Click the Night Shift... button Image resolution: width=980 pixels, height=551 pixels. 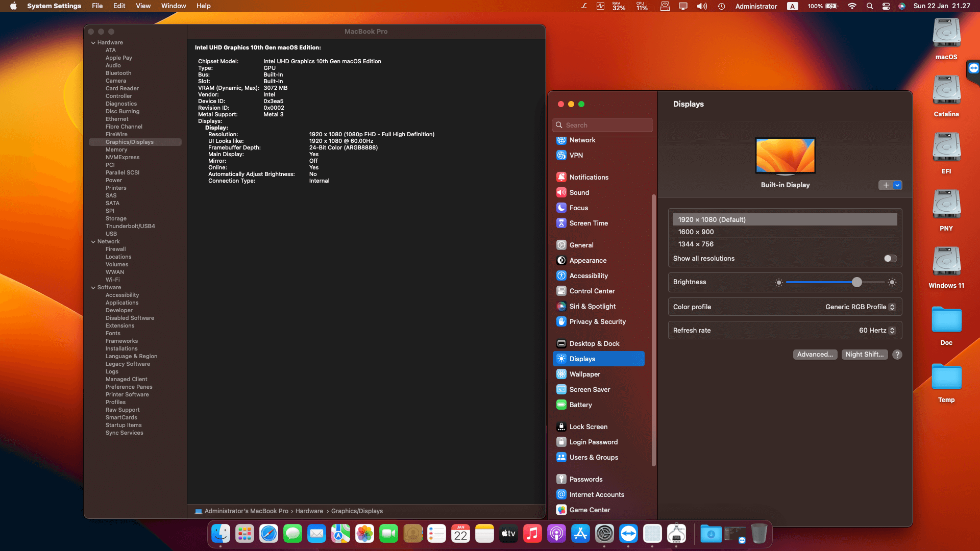(864, 355)
